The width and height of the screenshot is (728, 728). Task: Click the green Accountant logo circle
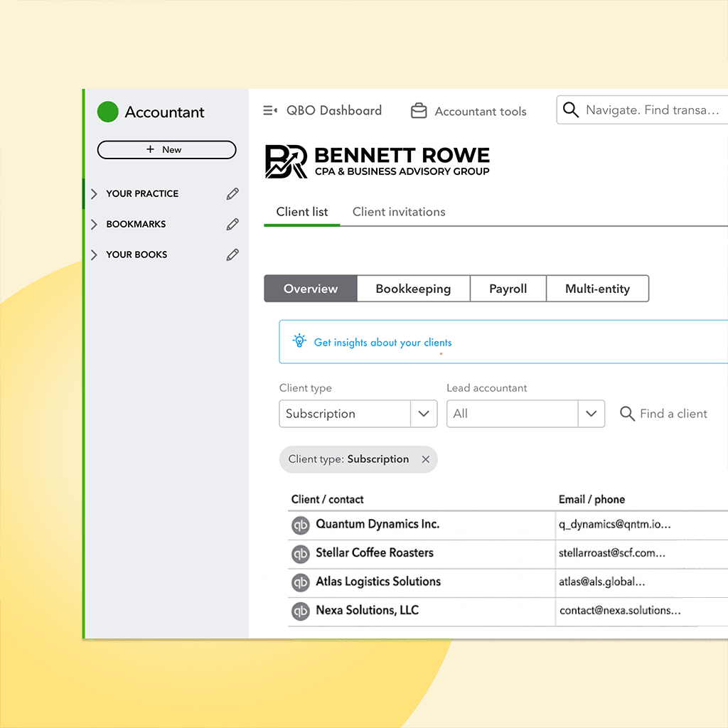point(108,112)
